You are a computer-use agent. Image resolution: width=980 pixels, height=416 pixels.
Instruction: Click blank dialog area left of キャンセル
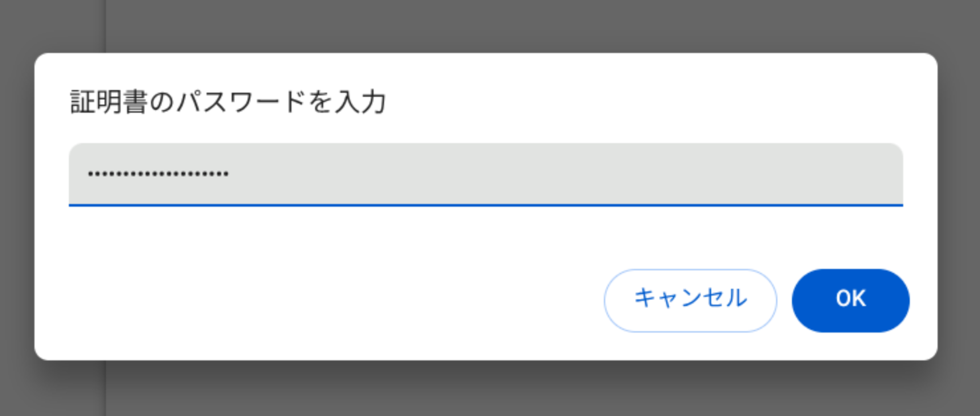331,300
